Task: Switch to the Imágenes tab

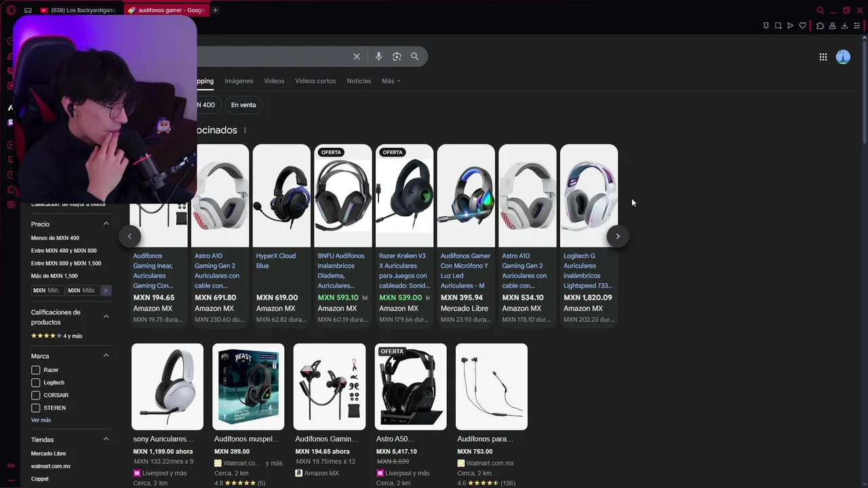Action: pos(239,81)
